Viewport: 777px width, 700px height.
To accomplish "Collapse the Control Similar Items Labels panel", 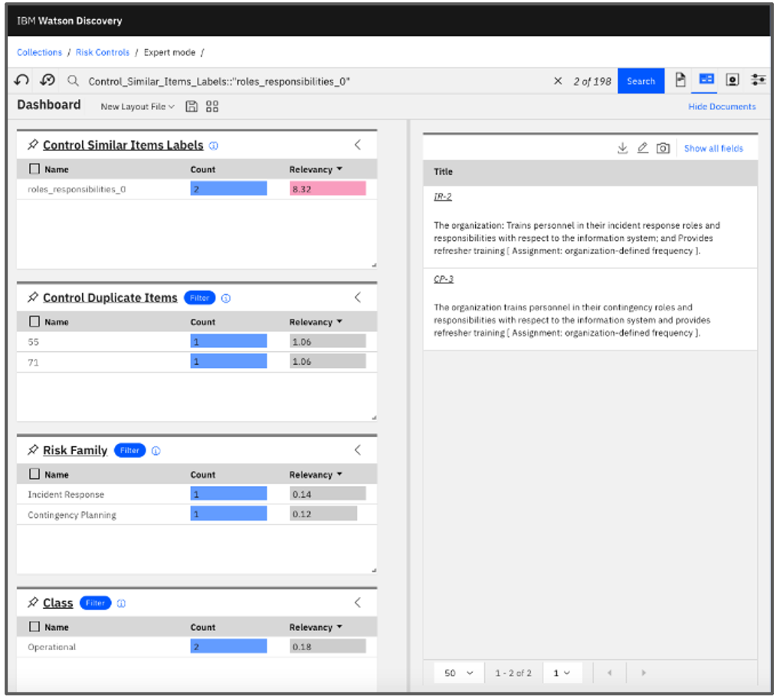I will coord(358,145).
